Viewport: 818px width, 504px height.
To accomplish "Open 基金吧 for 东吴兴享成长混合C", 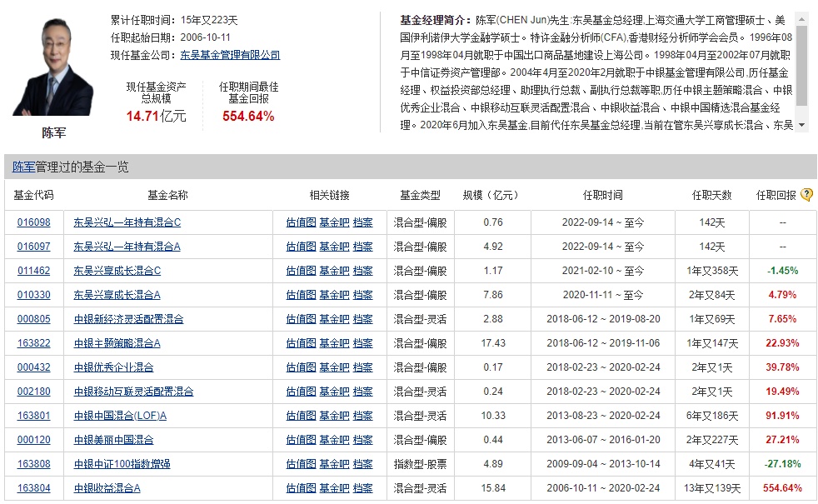I will 334,271.
